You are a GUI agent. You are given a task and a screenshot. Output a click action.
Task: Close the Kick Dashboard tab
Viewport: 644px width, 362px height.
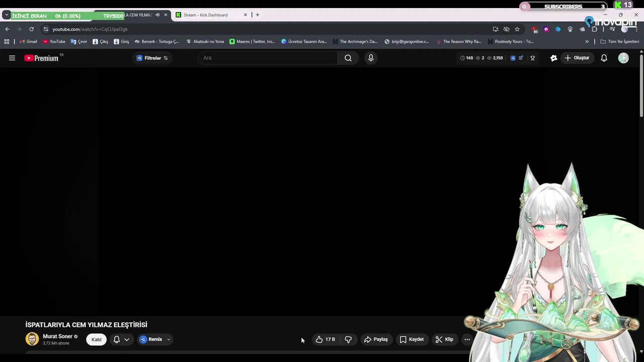click(x=246, y=15)
